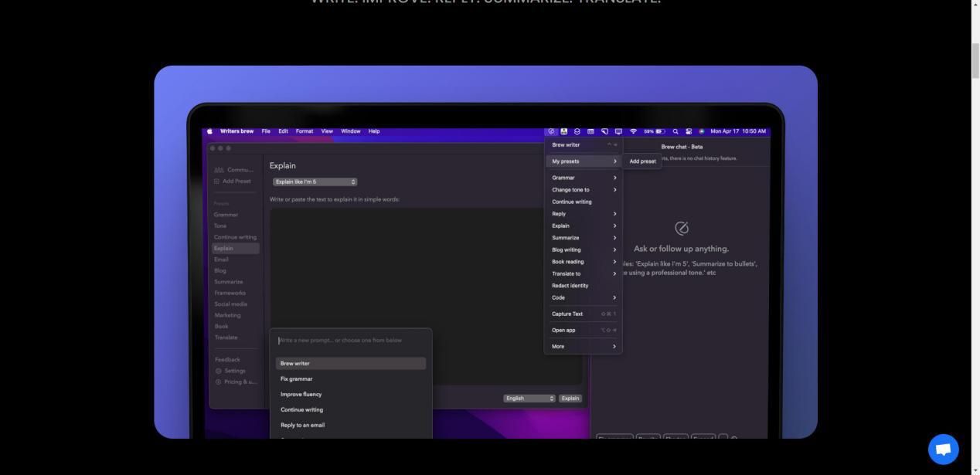Click the Siri icon in the menu bar

(x=702, y=131)
